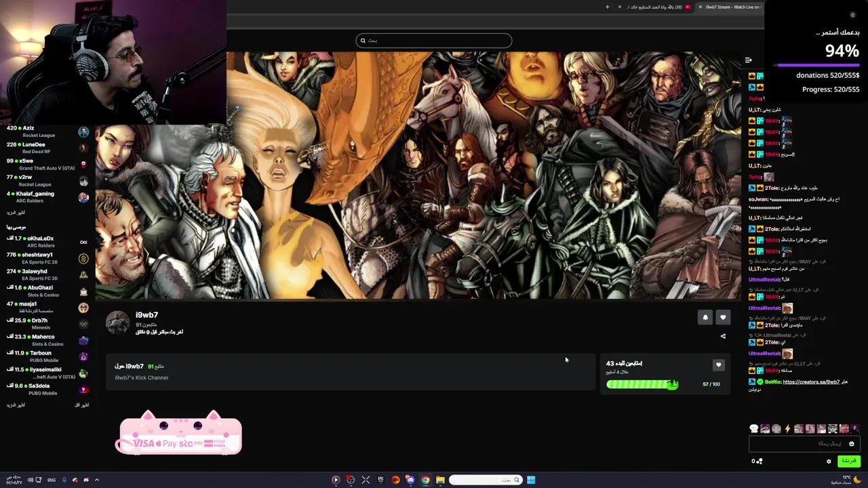Click the i9wb7's Kick Channel about text

point(141,378)
